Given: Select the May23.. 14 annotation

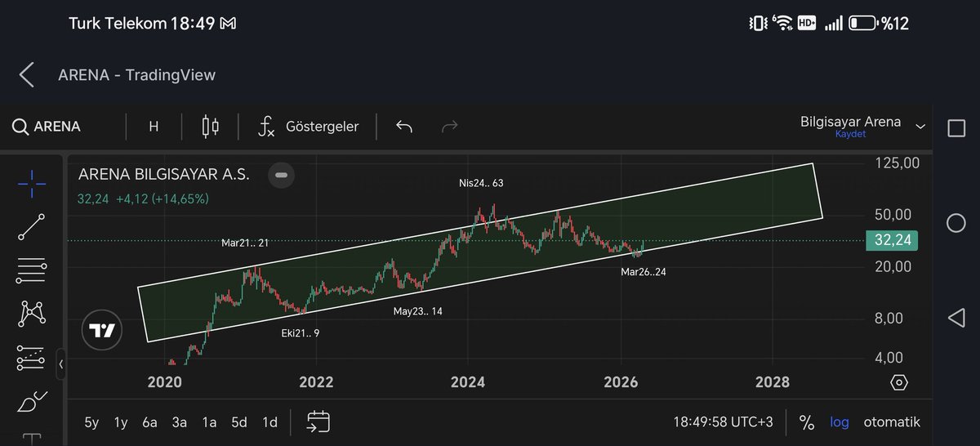Looking at the screenshot, I should coord(418,311).
